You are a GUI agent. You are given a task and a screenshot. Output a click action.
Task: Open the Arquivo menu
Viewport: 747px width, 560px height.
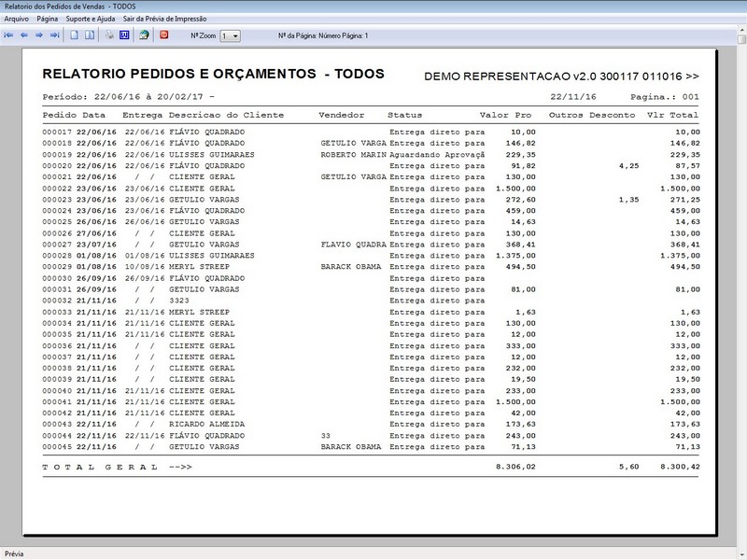[17, 19]
